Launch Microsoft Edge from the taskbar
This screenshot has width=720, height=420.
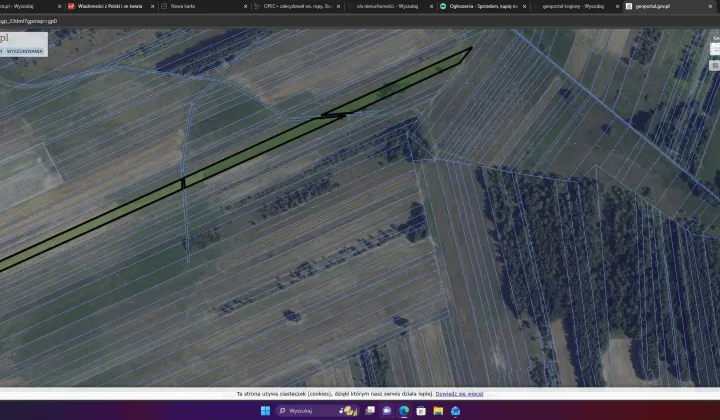click(x=404, y=410)
